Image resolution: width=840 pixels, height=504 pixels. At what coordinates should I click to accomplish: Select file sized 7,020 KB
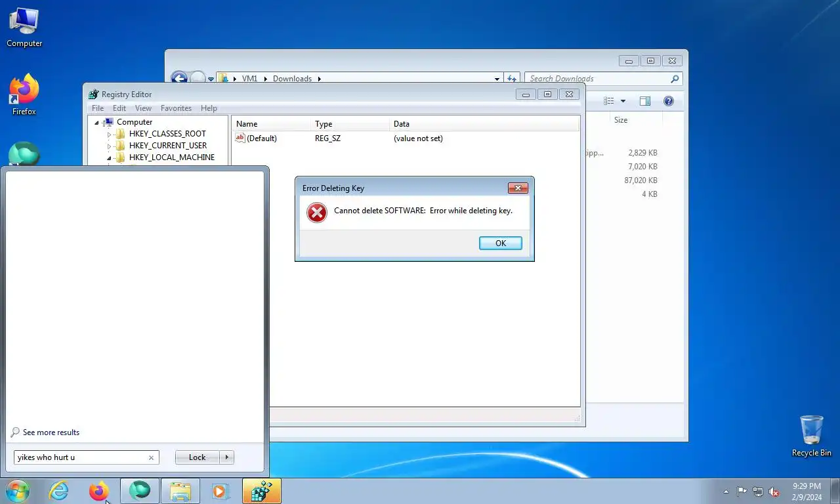point(642,167)
